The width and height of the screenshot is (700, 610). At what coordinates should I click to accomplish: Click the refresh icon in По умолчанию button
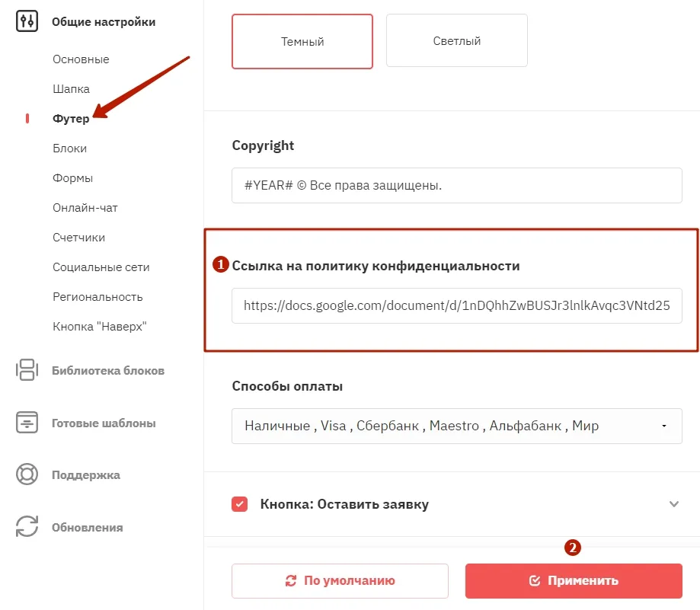[x=291, y=580]
